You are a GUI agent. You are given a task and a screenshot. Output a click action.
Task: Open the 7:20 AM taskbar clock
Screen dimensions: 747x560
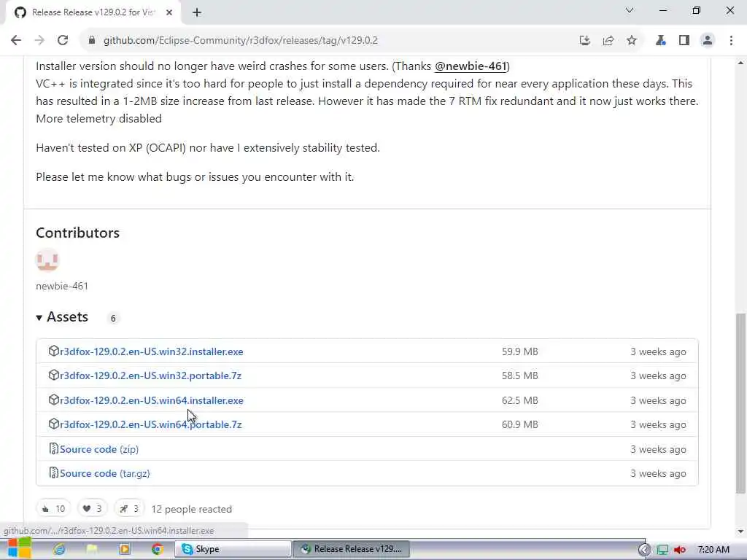(x=713, y=550)
